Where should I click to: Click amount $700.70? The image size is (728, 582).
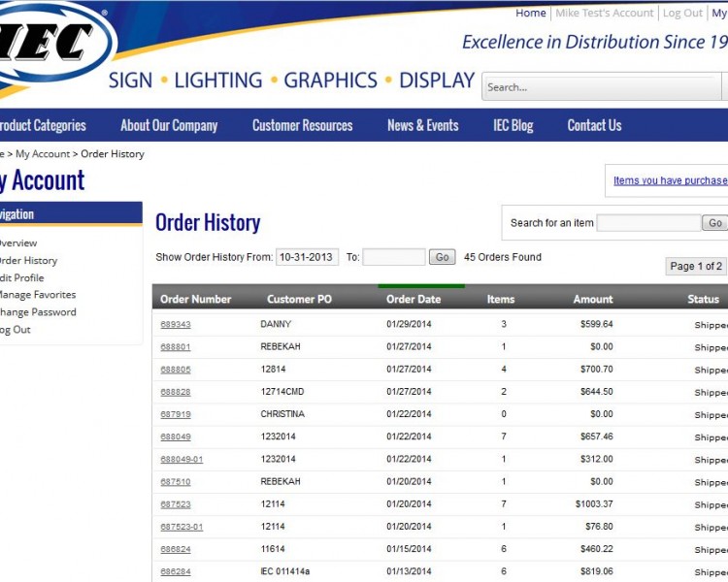597,369
